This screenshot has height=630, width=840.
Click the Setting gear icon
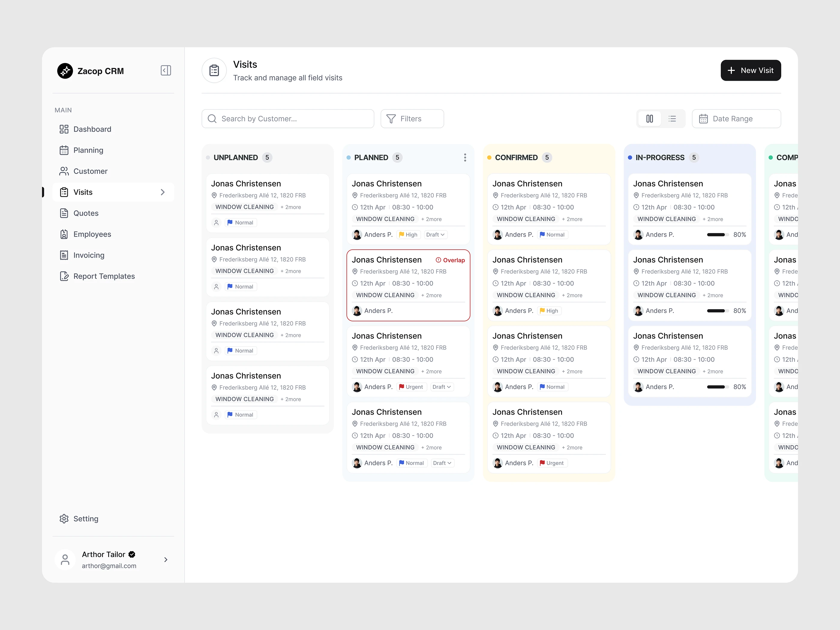click(64, 519)
